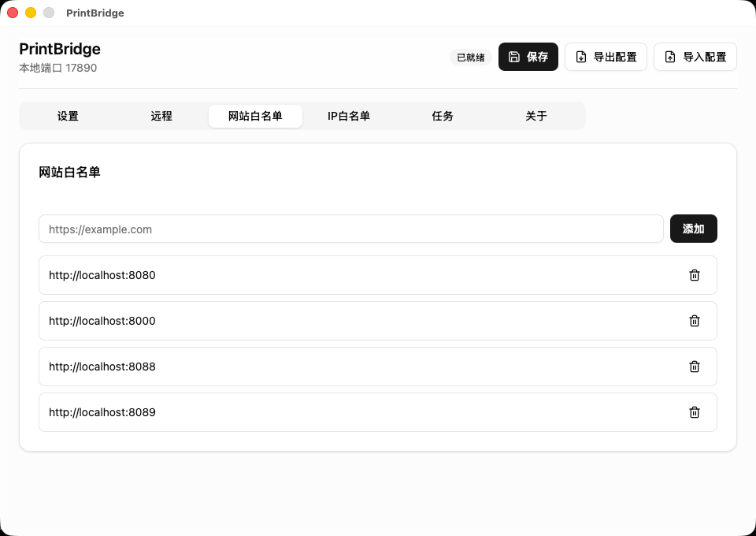Click the 已就绪 status badge
Viewport: 756px width, 536px height.
pyautogui.click(x=471, y=58)
